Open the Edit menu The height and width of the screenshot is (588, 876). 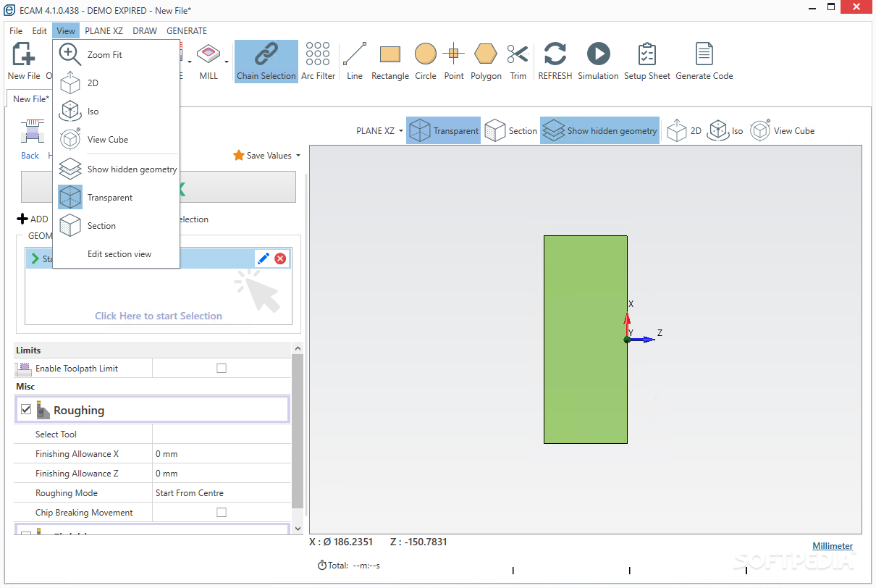pyautogui.click(x=39, y=31)
